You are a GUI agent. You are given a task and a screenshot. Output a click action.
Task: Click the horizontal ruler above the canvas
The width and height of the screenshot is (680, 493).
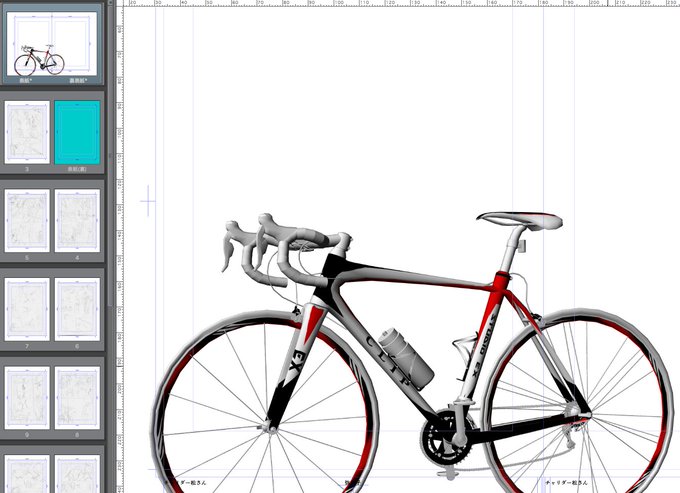[x=402, y=3]
